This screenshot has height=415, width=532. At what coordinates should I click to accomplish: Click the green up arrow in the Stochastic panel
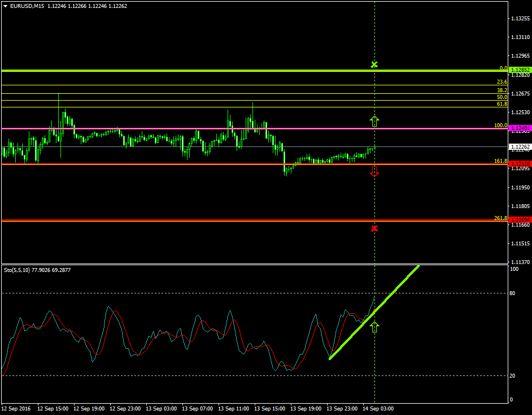coord(374,326)
